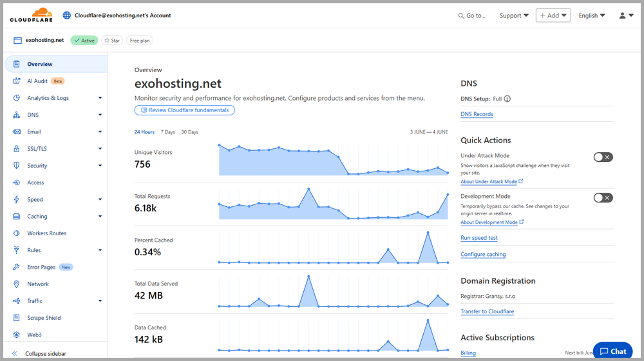644x361 pixels.
Task: Select the 7 Days time range
Action: coord(167,132)
